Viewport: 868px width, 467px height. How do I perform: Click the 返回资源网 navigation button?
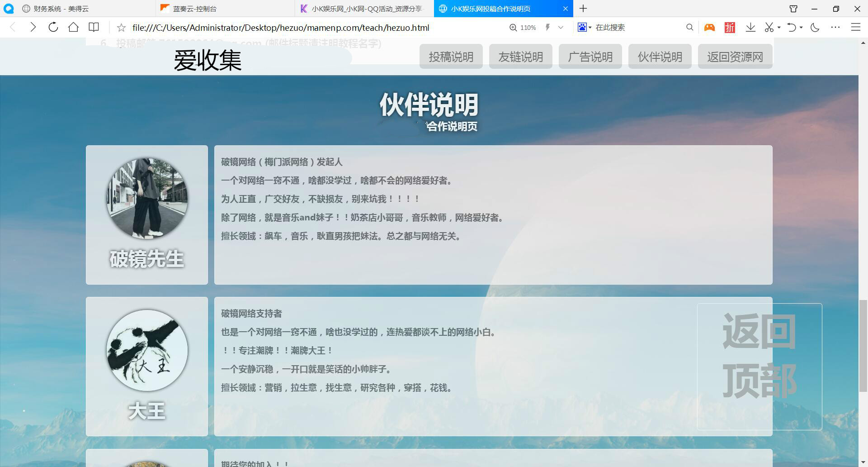735,57
